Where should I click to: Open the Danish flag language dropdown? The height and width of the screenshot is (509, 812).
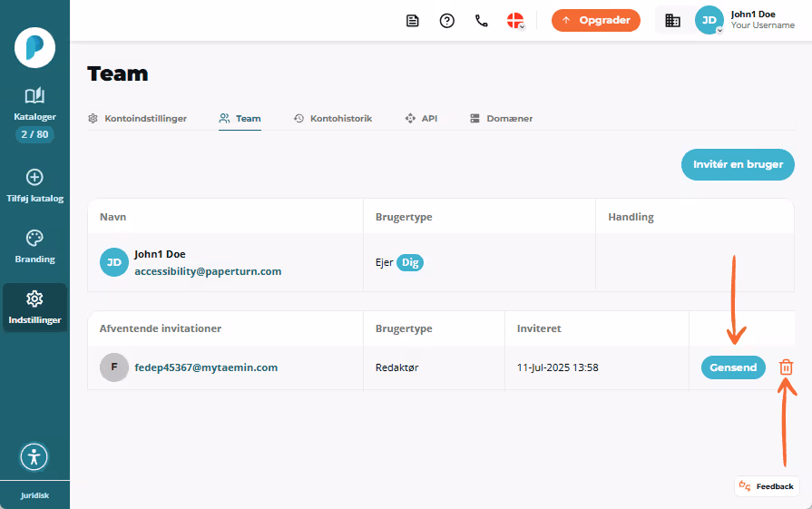516,21
